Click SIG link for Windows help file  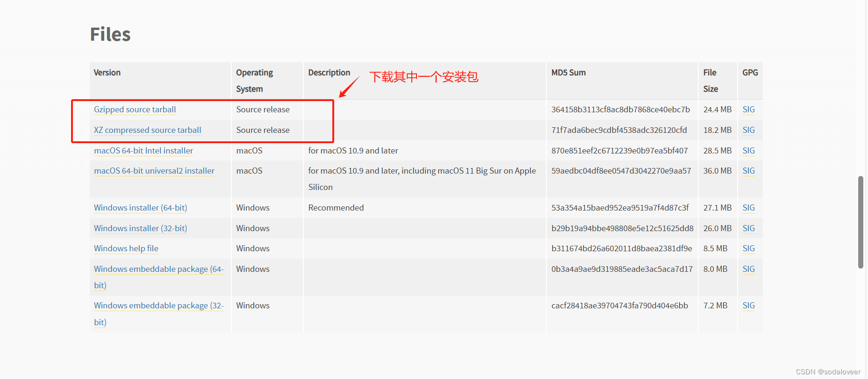[x=748, y=248]
